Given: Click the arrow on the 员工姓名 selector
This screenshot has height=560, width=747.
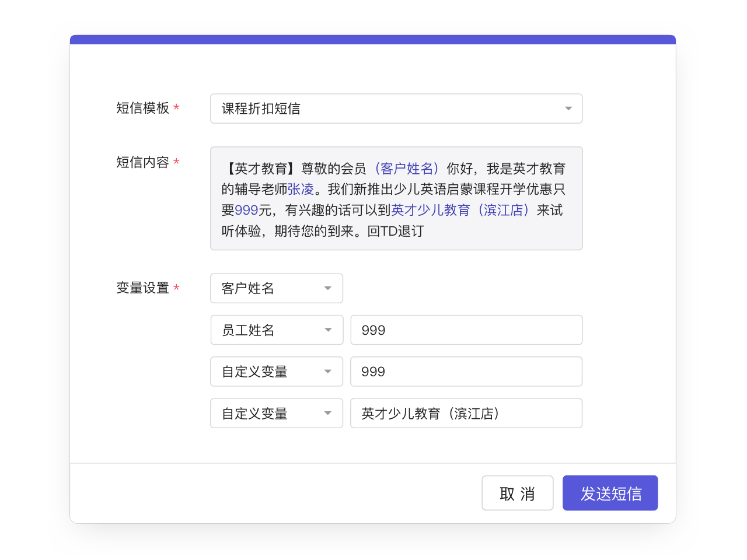Looking at the screenshot, I should point(327,330).
